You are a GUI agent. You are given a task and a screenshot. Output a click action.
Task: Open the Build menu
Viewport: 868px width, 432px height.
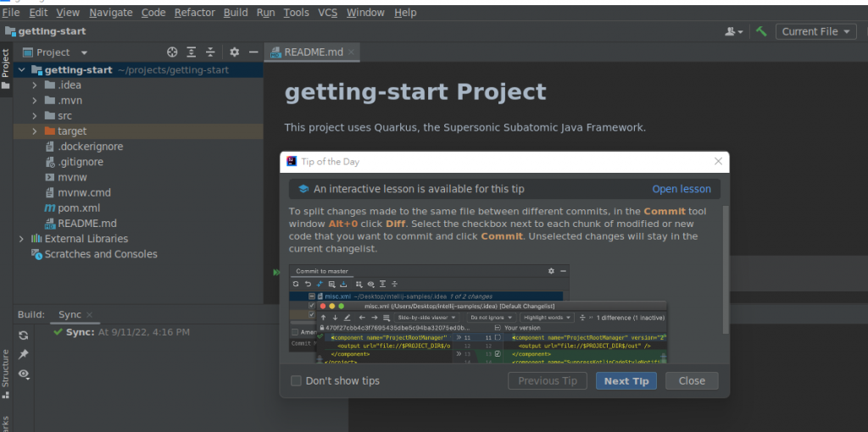click(x=236, y=12)
